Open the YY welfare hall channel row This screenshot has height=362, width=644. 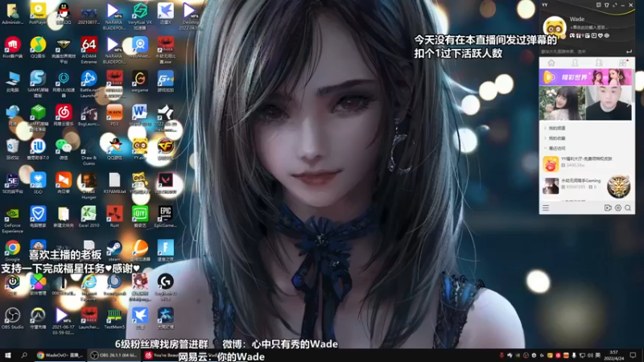[586, 164]
